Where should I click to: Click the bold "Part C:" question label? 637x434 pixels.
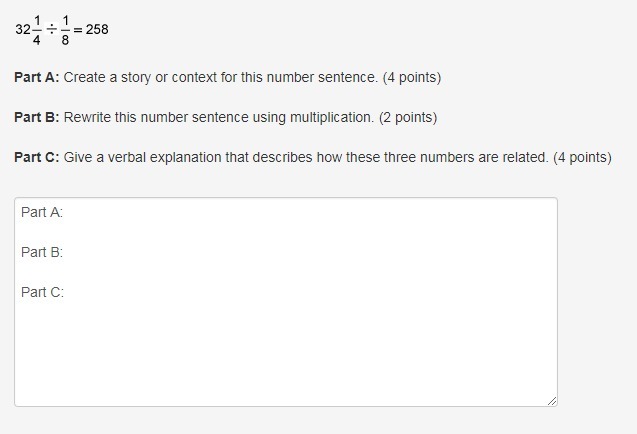(37, 157)
